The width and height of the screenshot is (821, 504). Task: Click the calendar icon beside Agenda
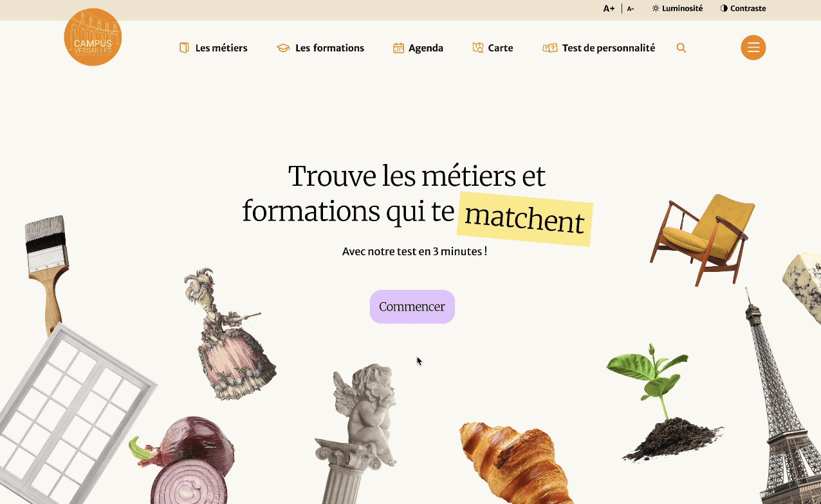[x=398, y=48]
